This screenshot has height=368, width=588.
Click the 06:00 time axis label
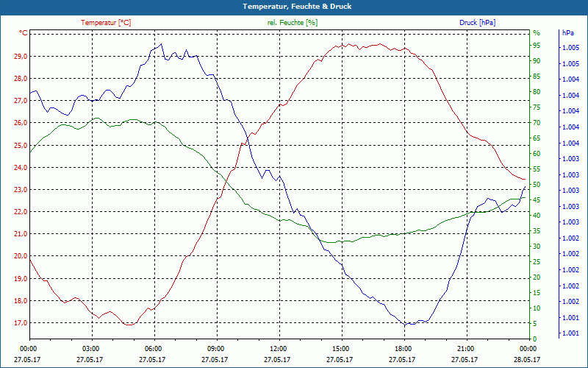(x=153, y=348)
